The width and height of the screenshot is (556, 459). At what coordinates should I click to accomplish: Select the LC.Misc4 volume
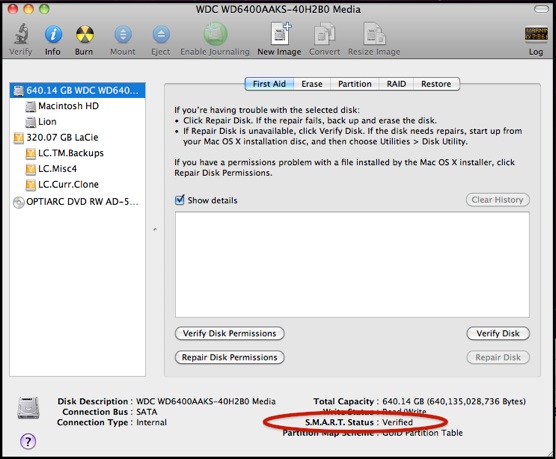[77, 168]
